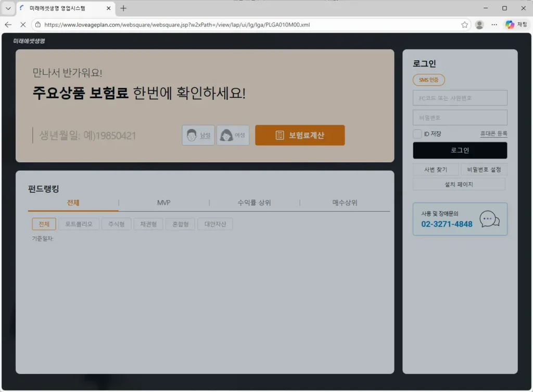Viewport: 533px width, 392px height.
Task: Click the star favorite icon in address bar
Action: pyautogui.click(x=464, y=24)
